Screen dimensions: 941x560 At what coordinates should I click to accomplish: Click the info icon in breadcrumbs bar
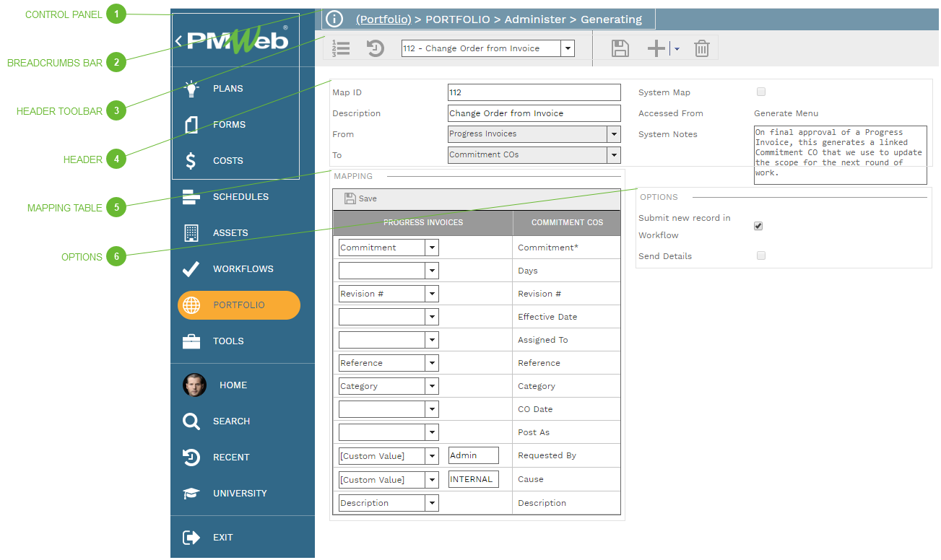[x=334, y=19]
